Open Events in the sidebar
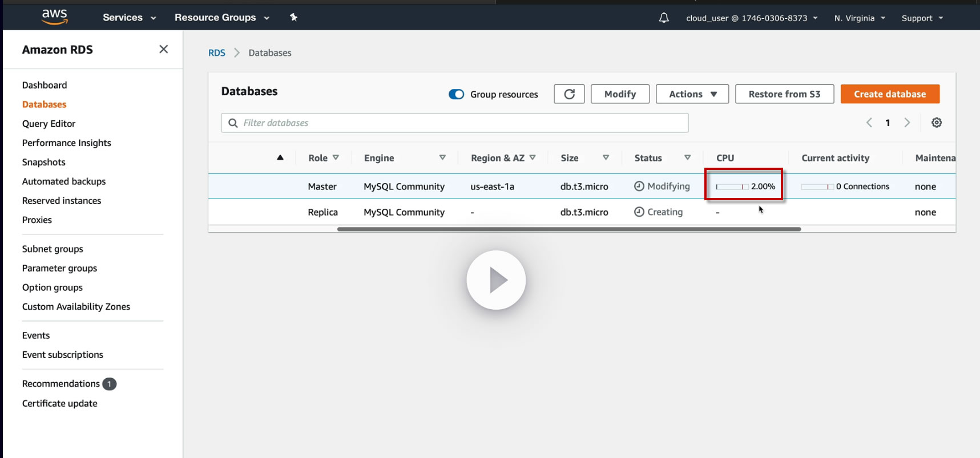Screen dimensions: 980x458 (36, 335)
